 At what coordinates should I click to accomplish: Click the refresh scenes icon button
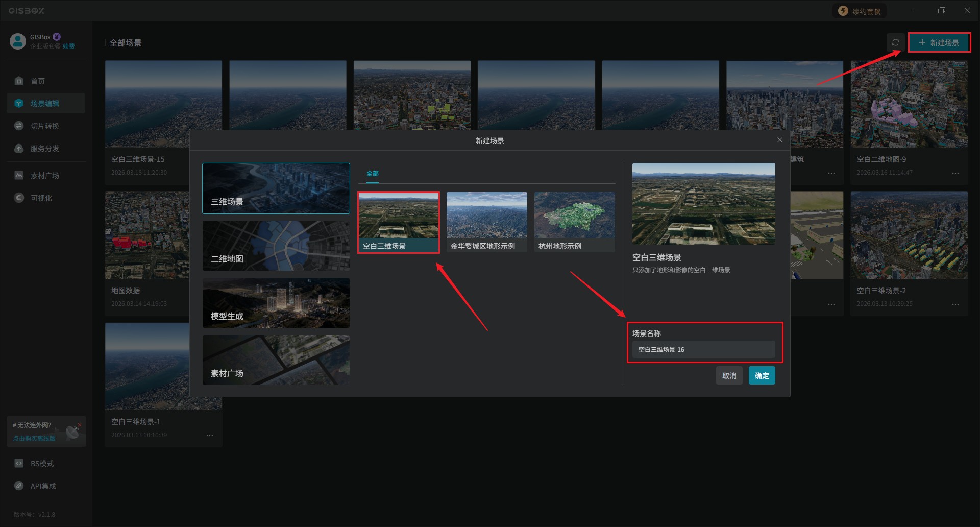(895, 43)
